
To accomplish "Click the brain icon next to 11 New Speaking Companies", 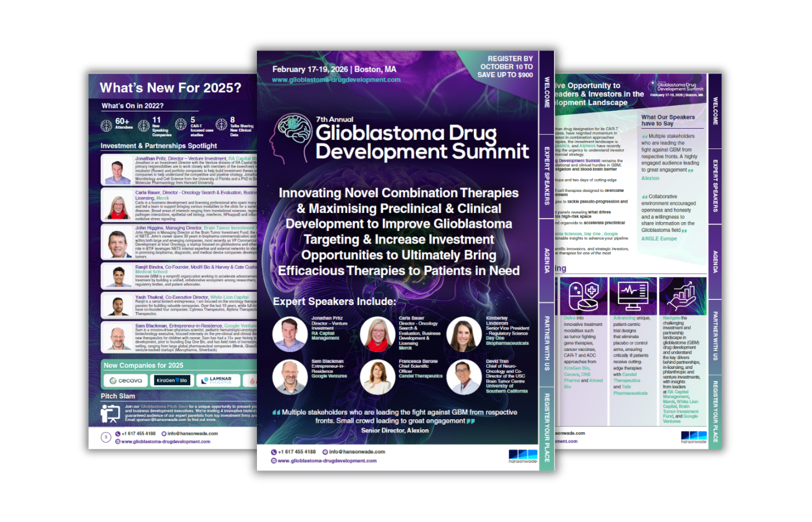I will tap(144, 125).
